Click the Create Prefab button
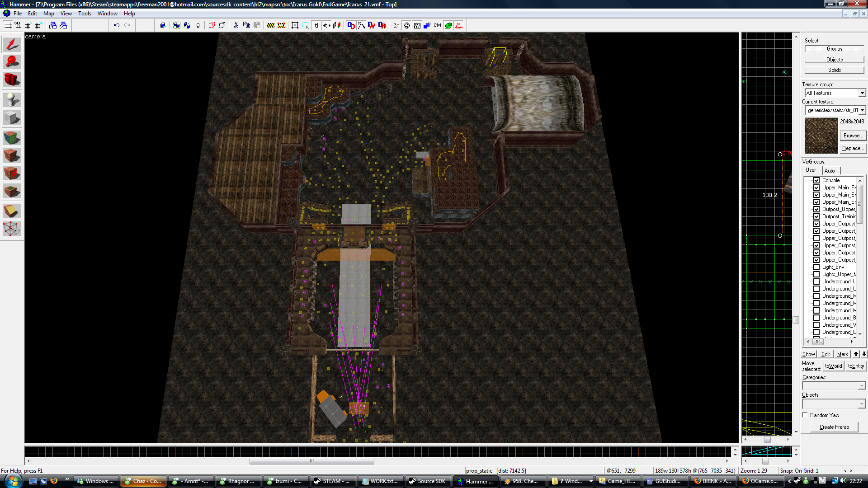868x488 pixels. [834, 427]
